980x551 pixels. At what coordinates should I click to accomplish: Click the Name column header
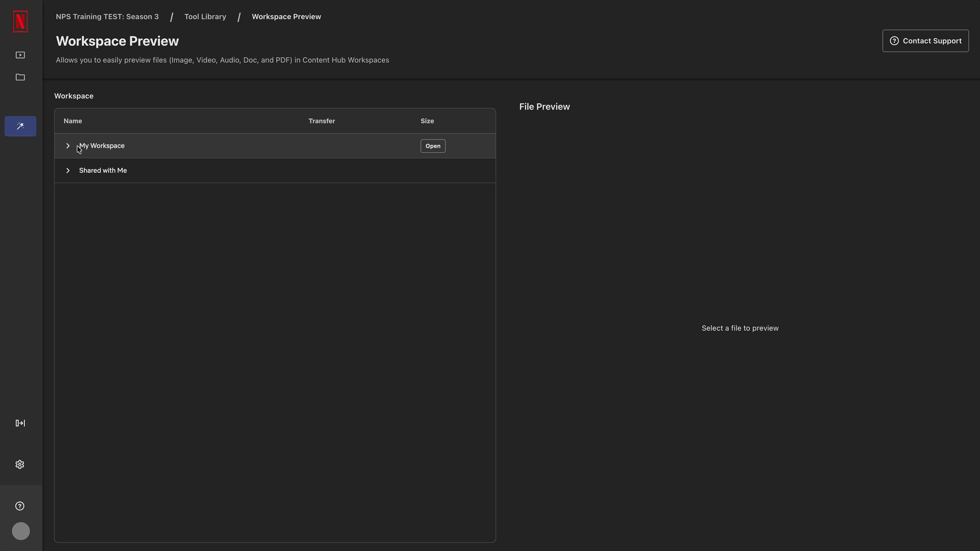[x=72, y=121]
